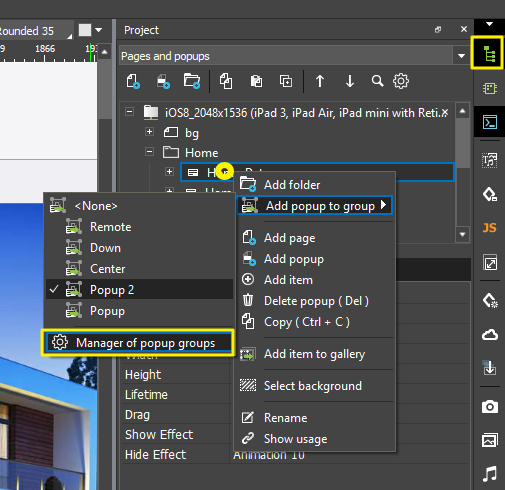Select Center popup group

click(x=139, y=269)
